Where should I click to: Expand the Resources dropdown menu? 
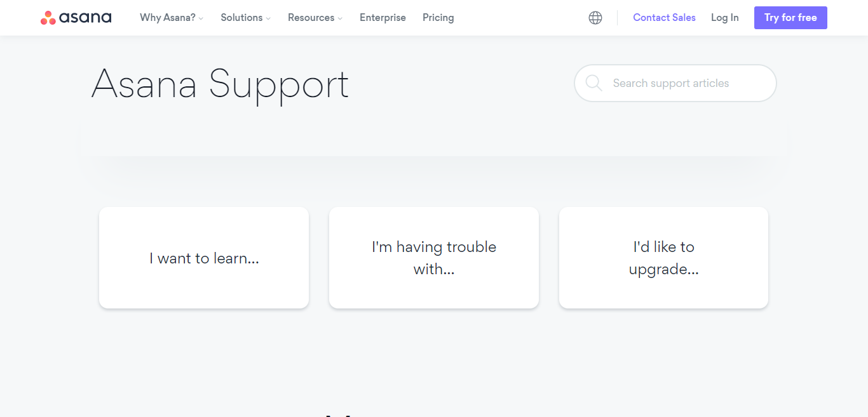coord(315,18)
